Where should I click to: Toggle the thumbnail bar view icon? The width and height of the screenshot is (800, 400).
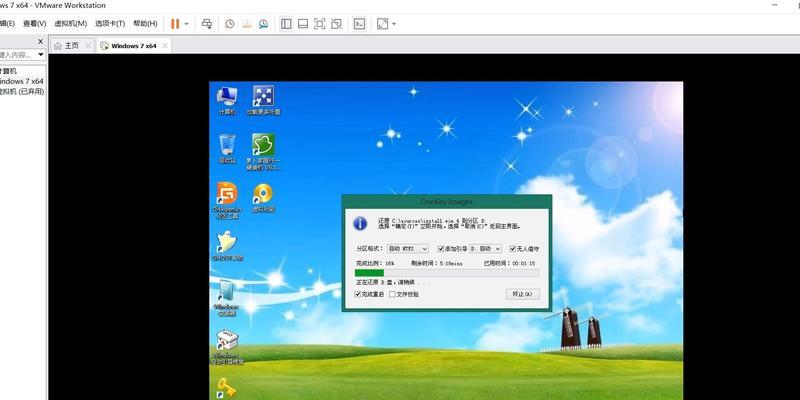pos(303,23)
